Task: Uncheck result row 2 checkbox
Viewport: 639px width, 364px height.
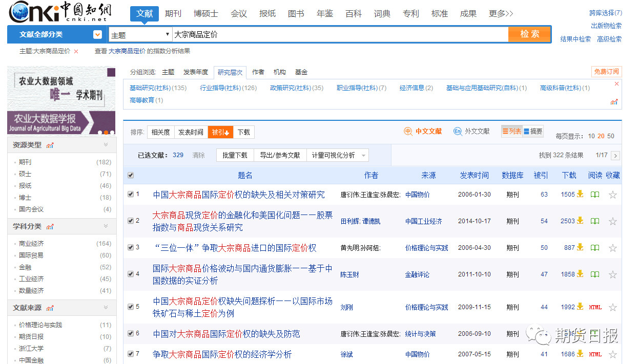Action: (131, 221)
